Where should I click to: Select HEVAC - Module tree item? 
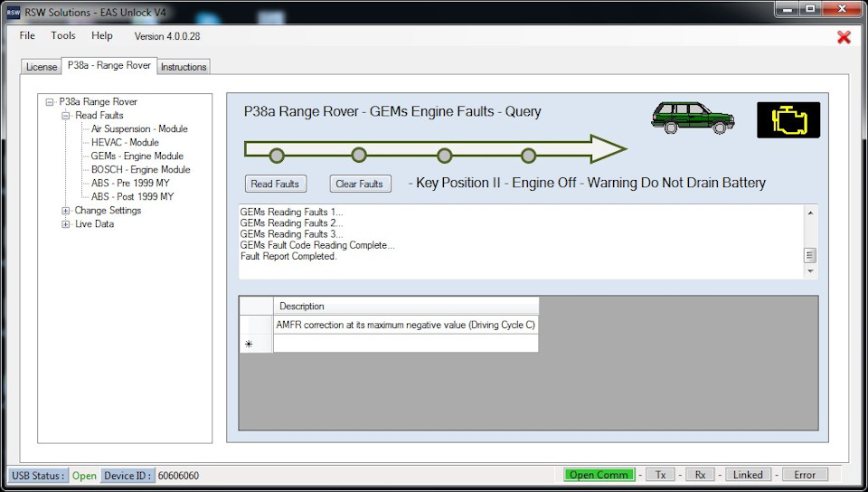(x=125, y=142)
